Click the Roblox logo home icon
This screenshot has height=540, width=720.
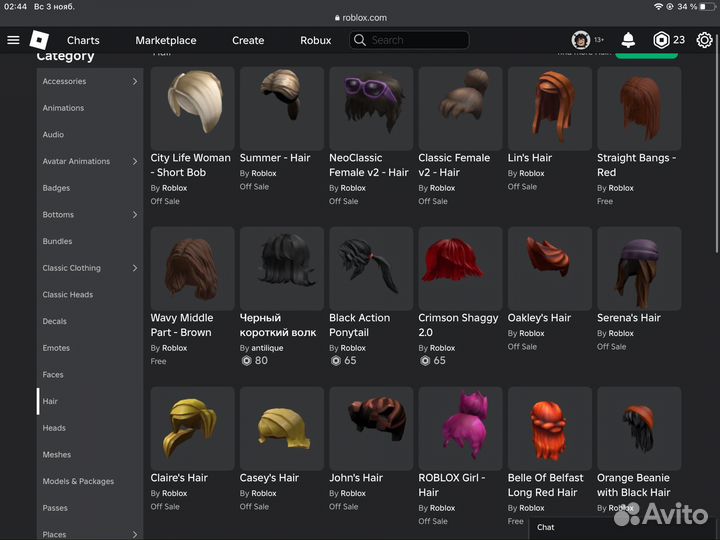[38, 40]
